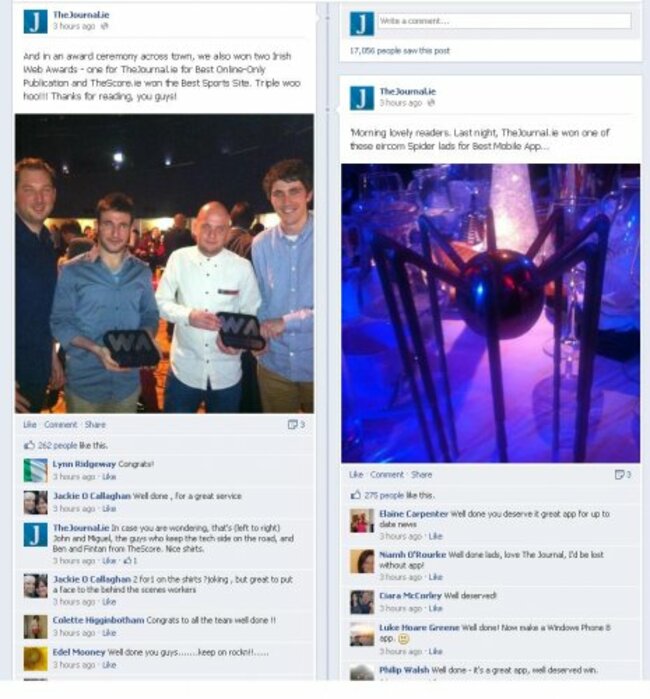650x699 pixels.
Task: Open Colette Higginbotham's avatar thumbnail
Action: 35,626
